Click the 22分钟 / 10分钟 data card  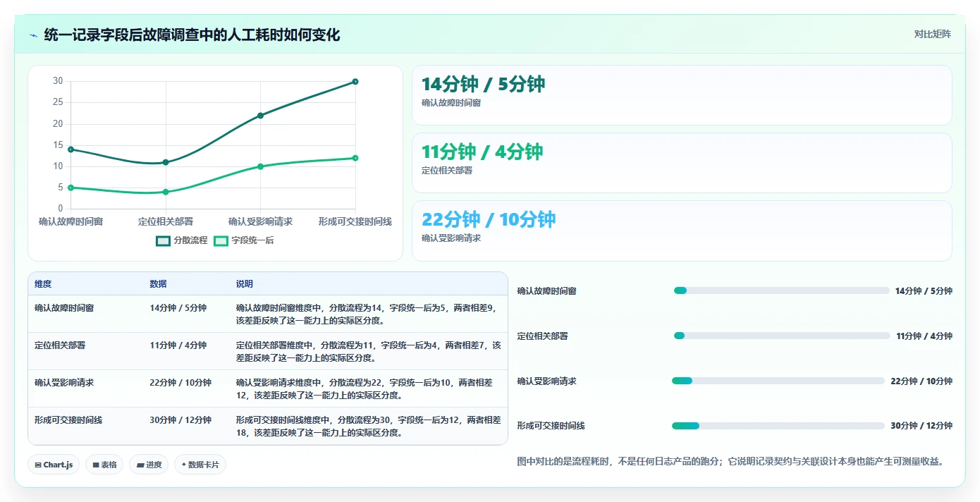point(682,231)
